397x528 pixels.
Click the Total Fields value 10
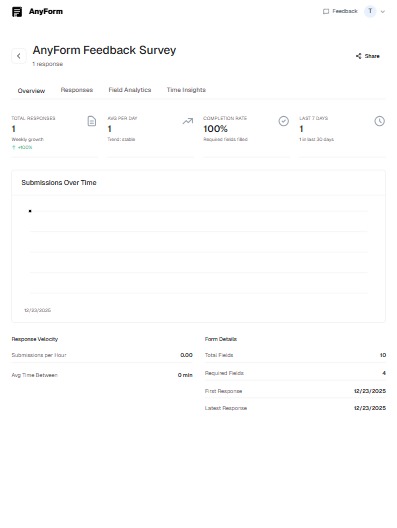tap(383, 355)
